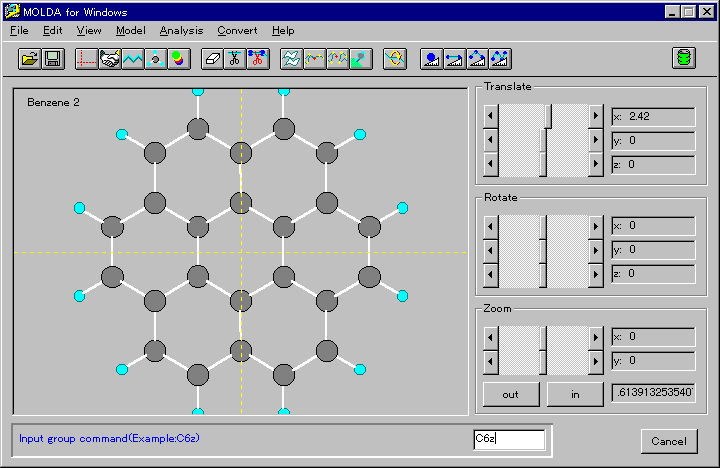Click the group command input box containing C6z
720x468 pixels.
[509, 440]
